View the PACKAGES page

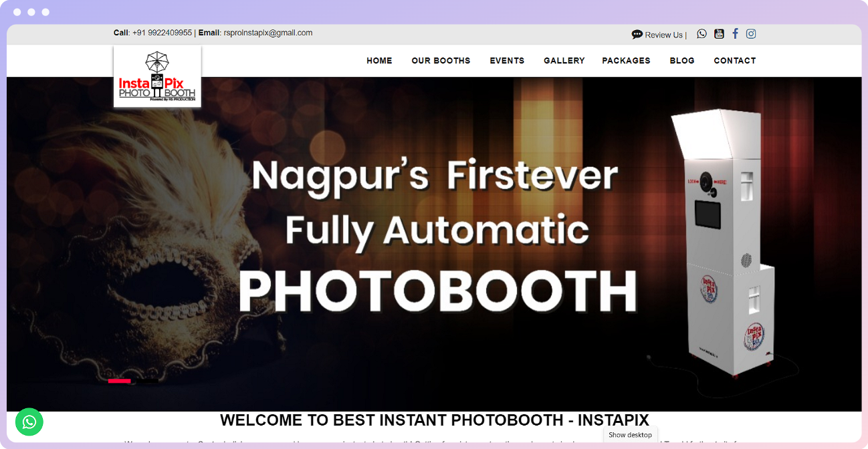point(626,61)
